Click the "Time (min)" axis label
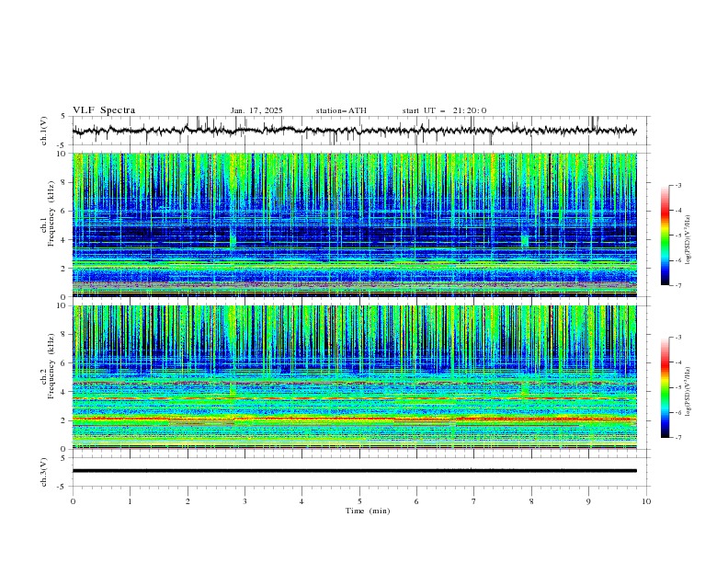Viewport: 728px width, 563px height. [368, 511]
